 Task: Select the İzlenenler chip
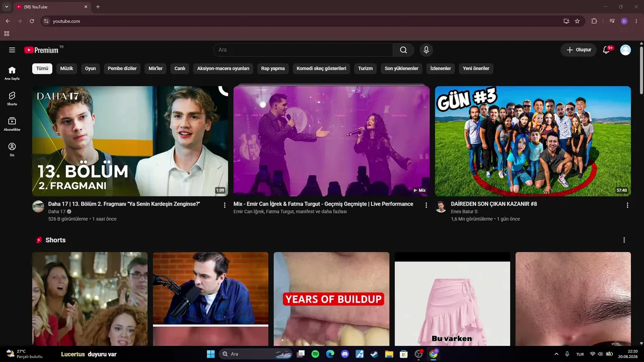click(x=441, y=68)
